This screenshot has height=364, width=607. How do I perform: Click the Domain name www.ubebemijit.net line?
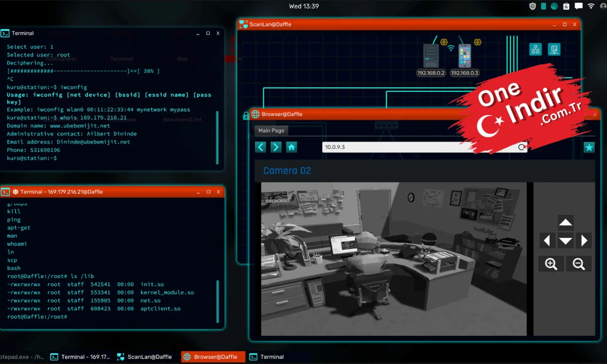(58, 126)
